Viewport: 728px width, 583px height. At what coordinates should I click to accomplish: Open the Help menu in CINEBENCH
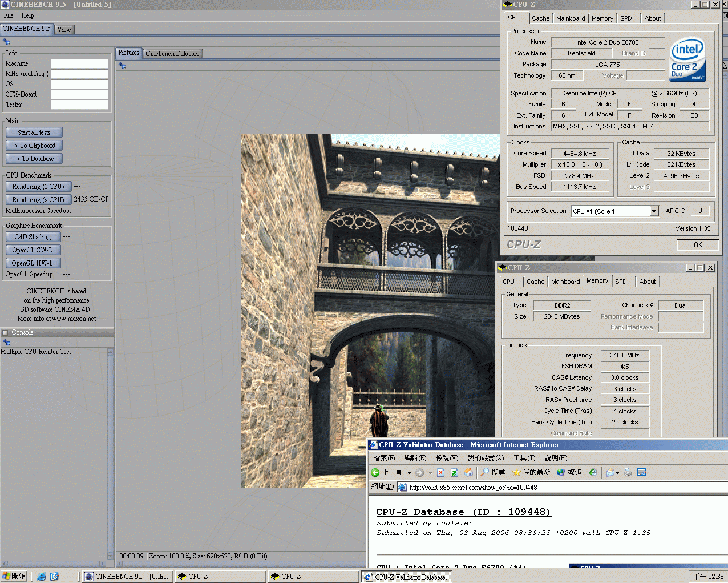pyautogui.click(x=27, y=15)
